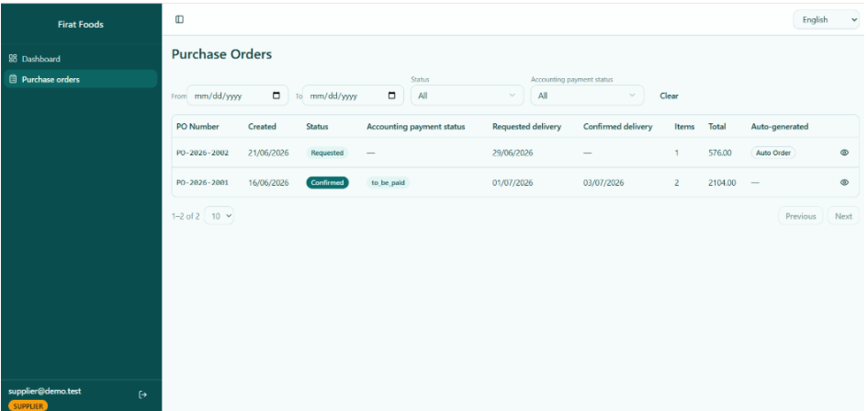Click the Confirmed status badge

tap(327, 182)
